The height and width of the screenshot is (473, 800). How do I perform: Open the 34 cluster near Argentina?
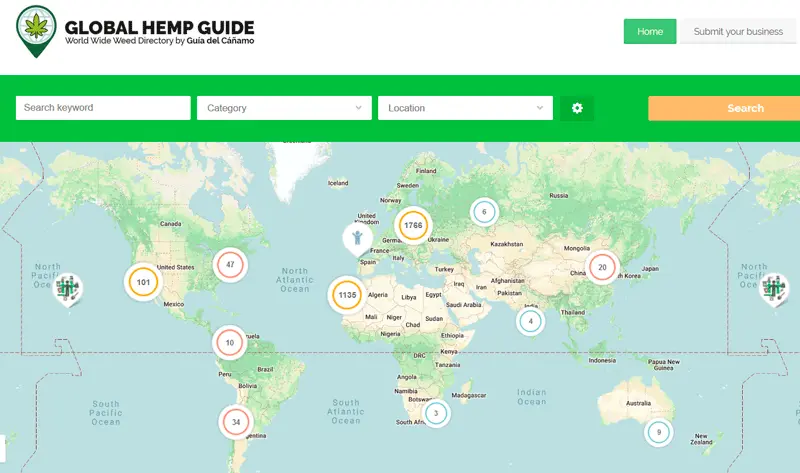236,422
